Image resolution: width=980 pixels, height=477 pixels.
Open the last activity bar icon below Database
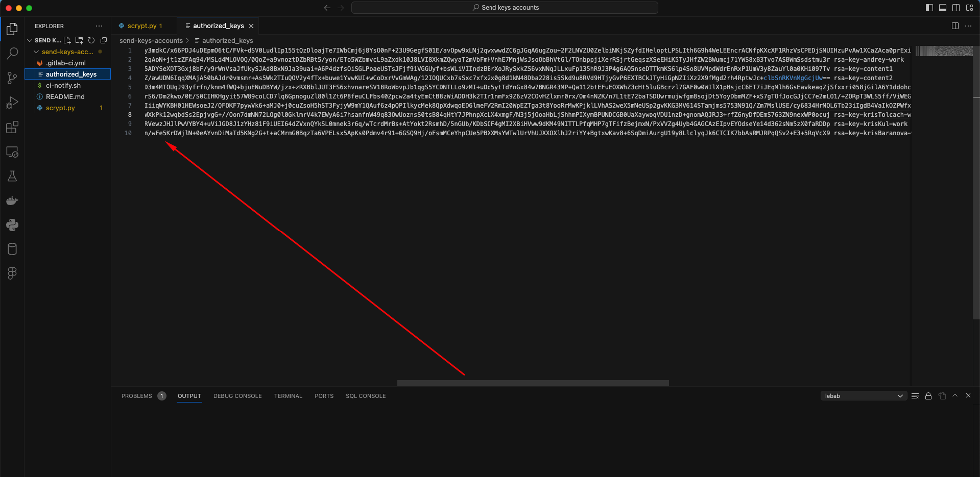point(12,273)
